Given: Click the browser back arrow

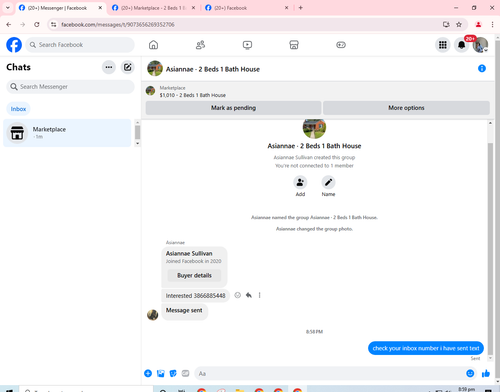Looking at the screenshot, I should (x=9, y=24).
